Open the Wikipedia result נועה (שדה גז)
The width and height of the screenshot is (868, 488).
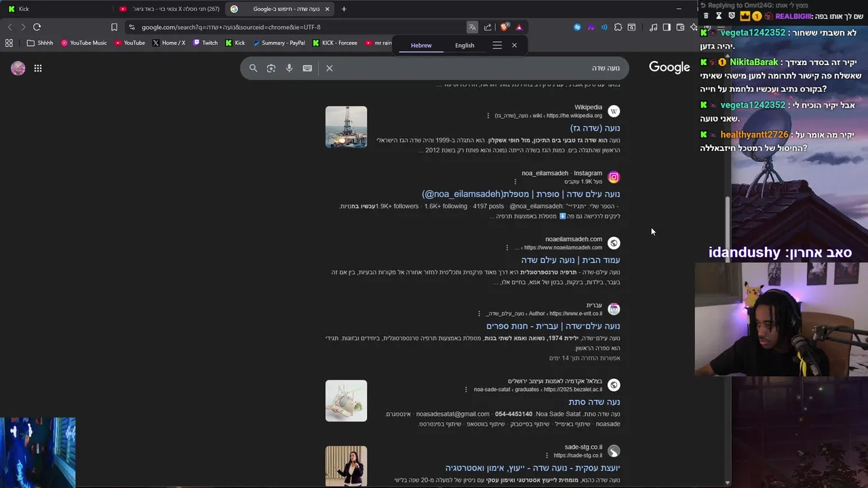tap(595, 128)
